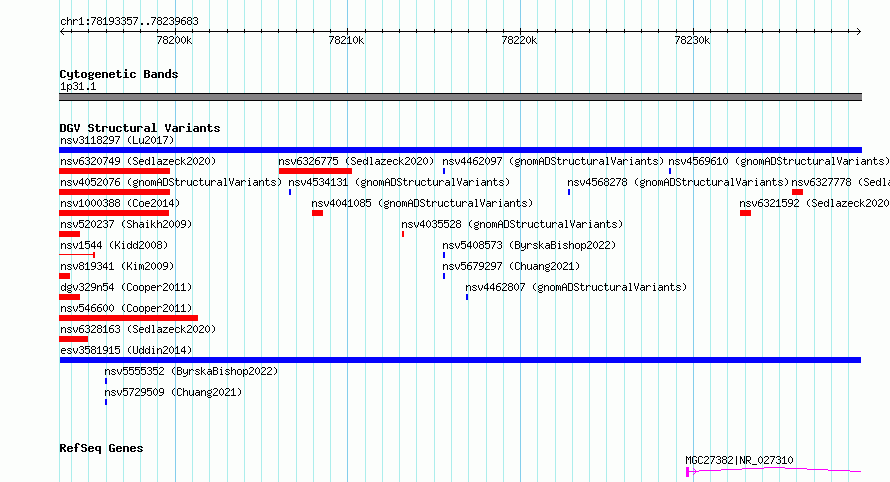890x482 pixels.
Task: Open the nsv819341 (Kim2009) label
Action: tap(117, 266)
